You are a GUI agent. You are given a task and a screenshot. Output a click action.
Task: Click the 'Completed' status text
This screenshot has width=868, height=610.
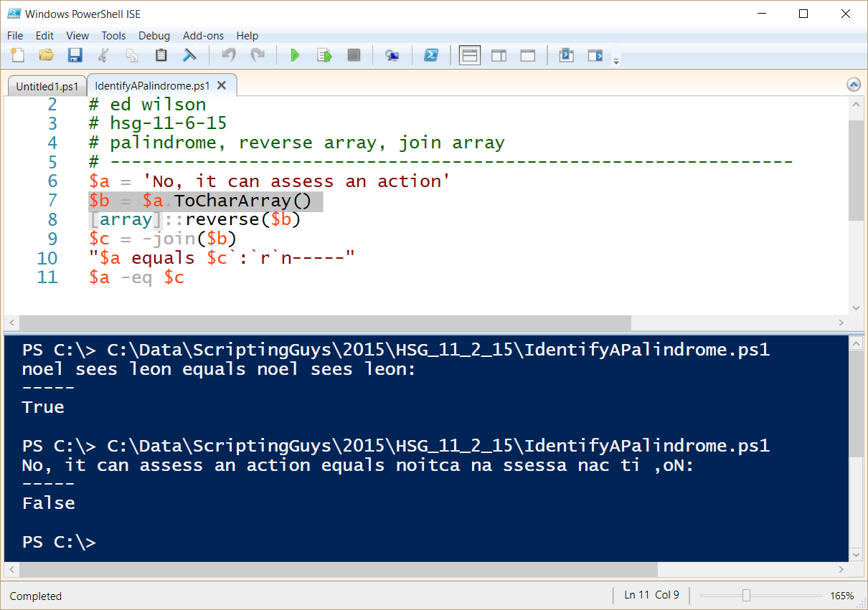click(x=36, y=596)
